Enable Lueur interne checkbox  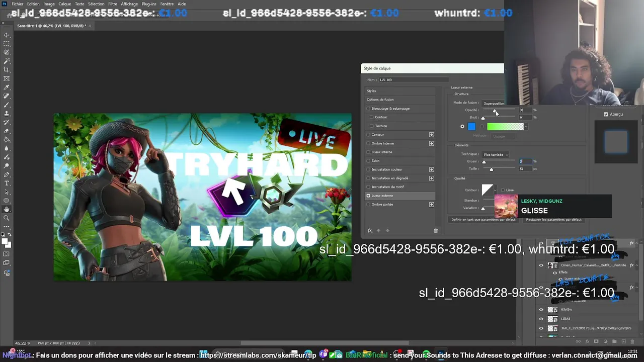368,152
